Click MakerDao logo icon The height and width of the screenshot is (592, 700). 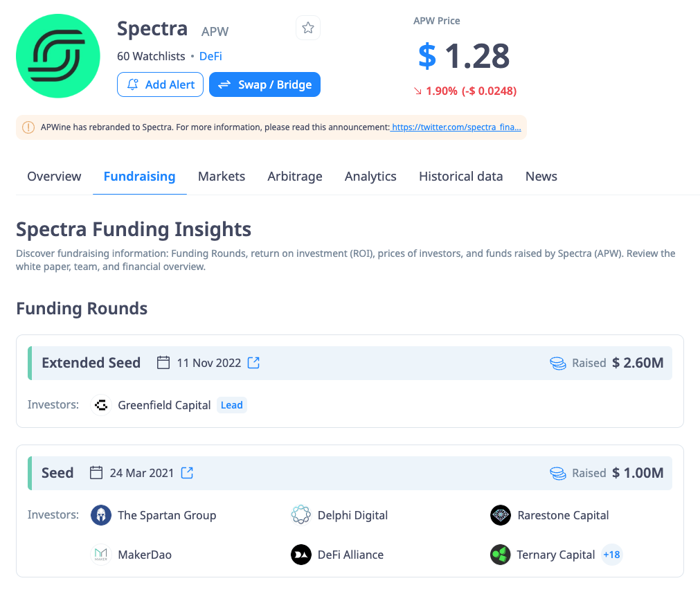point(101,555)
